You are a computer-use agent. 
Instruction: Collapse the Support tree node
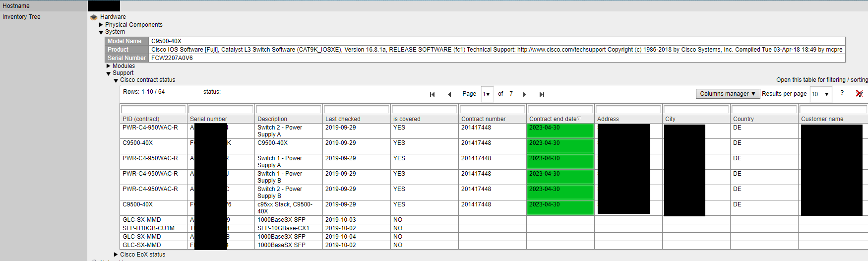click(109, 73)
